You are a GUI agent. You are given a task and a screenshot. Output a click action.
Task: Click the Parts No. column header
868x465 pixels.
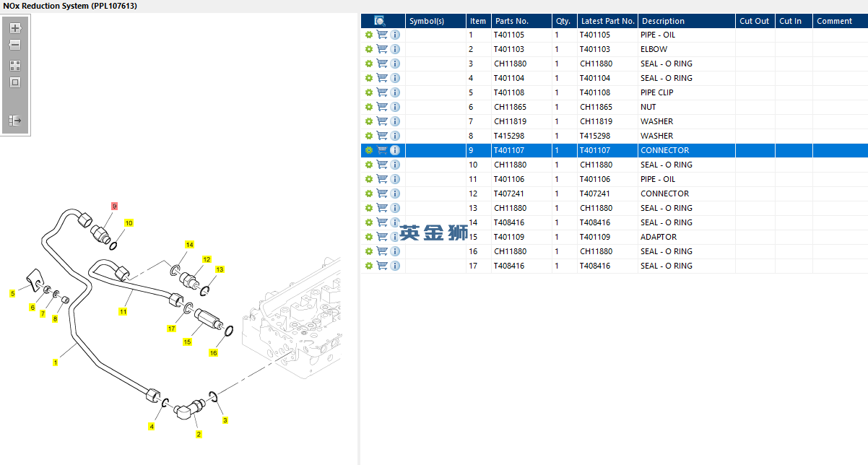click(521, 21)
